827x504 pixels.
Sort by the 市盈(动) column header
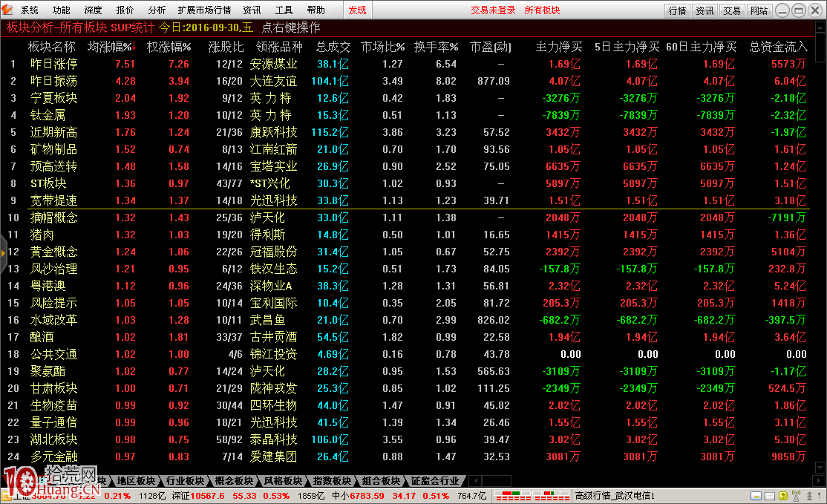[491, 47]
